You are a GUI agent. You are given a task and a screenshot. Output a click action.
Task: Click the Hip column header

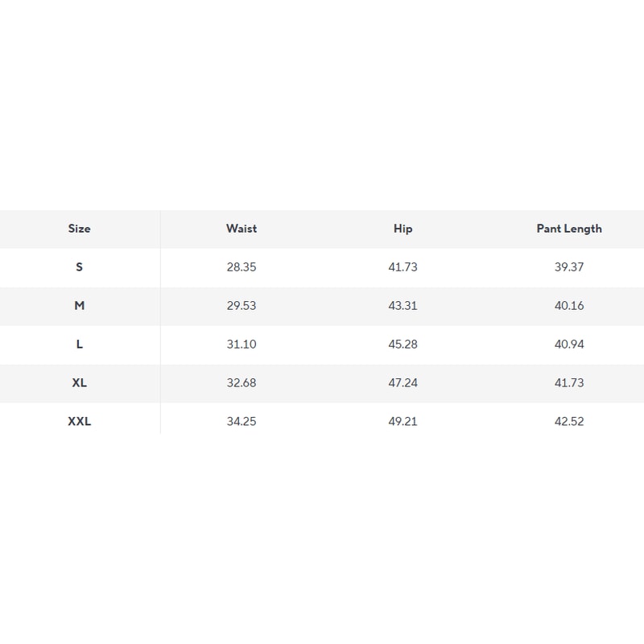[x=403, y=229]
